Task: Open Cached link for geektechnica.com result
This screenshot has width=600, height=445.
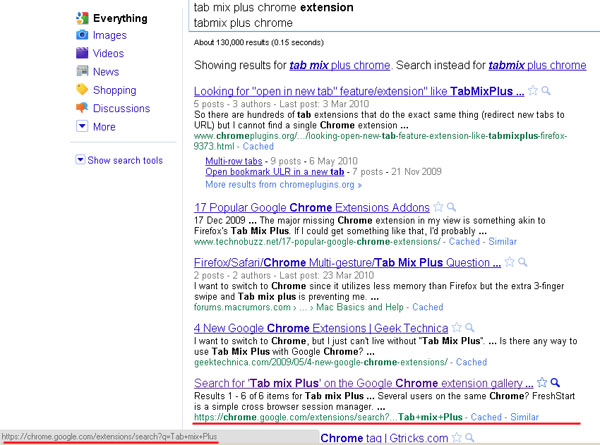Action: pos(471,362)
